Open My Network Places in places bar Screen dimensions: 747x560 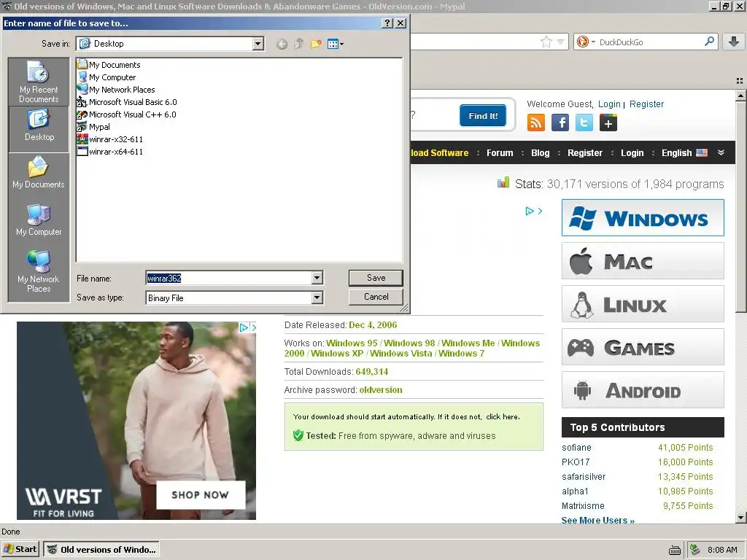coord(39,271)
